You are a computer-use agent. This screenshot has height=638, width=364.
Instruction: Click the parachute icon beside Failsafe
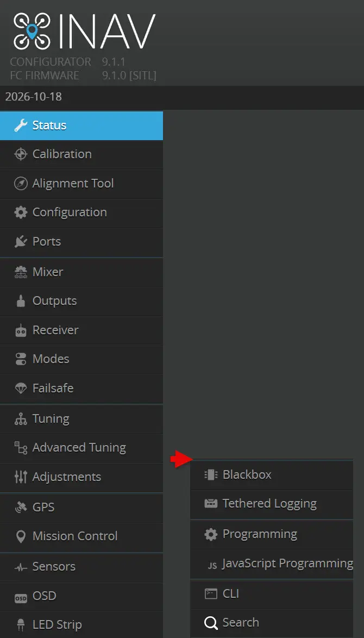point(20,389)
